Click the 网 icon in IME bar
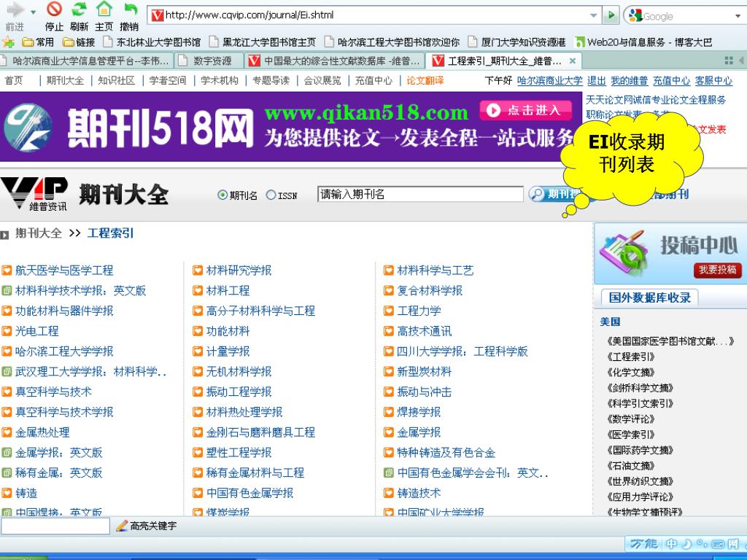The height and width of the screenshot is (560, 747). point(733,544)
